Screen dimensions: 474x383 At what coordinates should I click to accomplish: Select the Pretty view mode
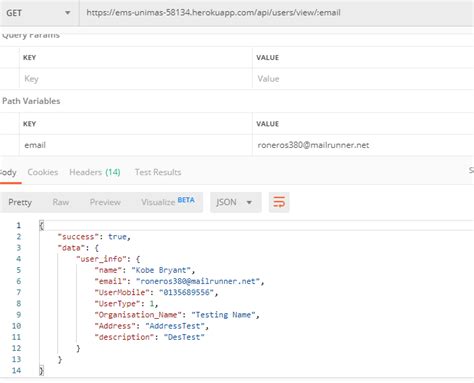pos(20,202)
